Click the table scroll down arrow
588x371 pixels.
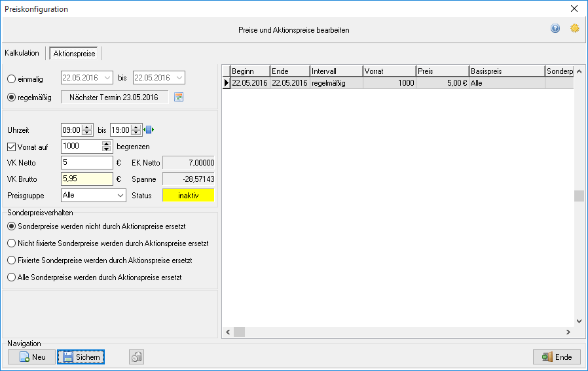(579, 321)
